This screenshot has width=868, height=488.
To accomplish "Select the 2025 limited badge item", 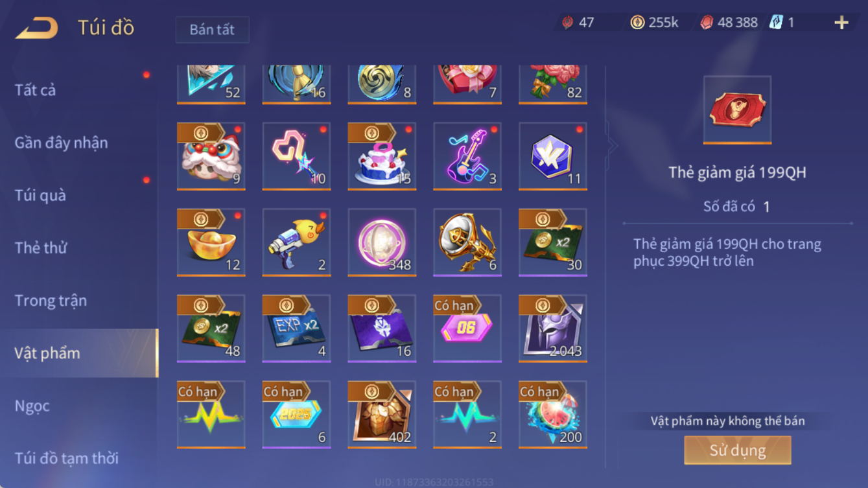I will pyautogui.click(x=297, y=415).
